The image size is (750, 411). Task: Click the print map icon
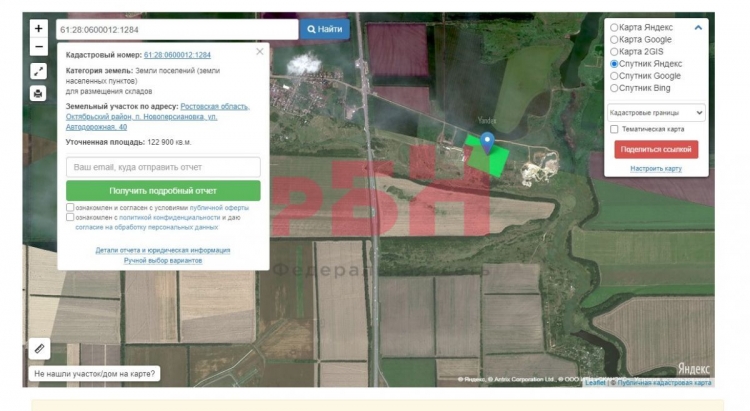click(39, 94)
